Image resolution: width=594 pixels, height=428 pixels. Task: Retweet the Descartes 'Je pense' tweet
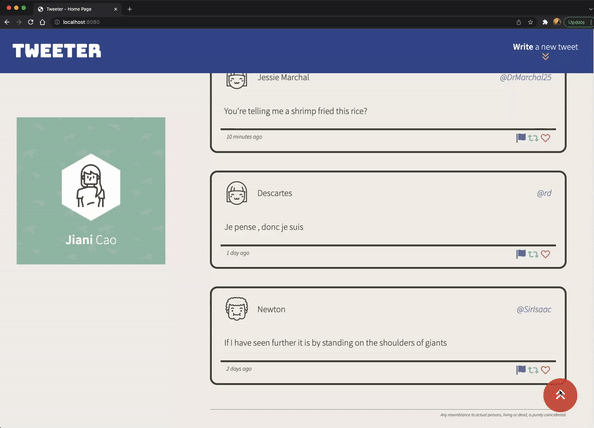point(533,254)
